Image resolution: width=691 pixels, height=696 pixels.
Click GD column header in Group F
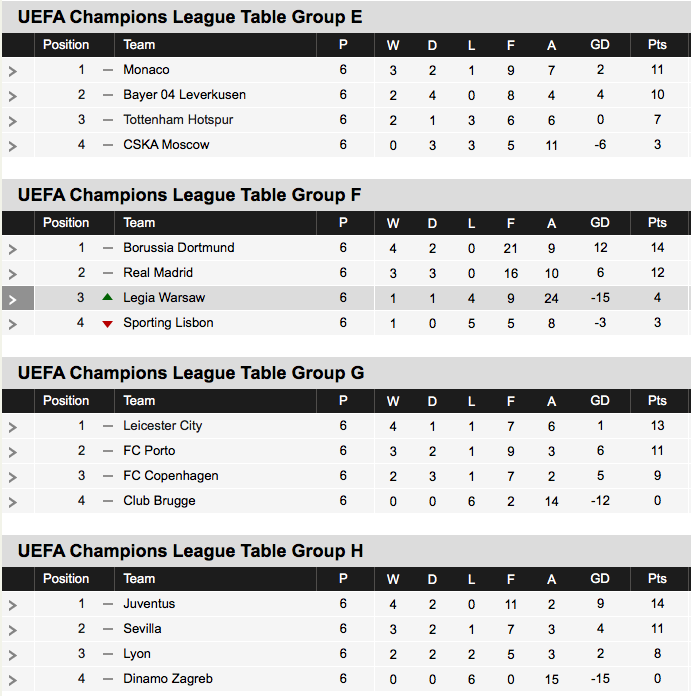[x=600, y=223]
